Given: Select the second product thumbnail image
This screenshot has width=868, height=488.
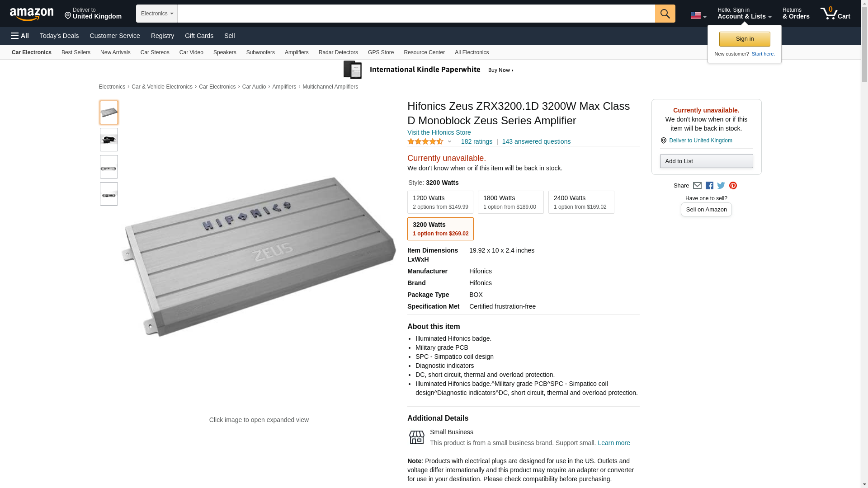Looking at the screenshot, I should 109,140.
